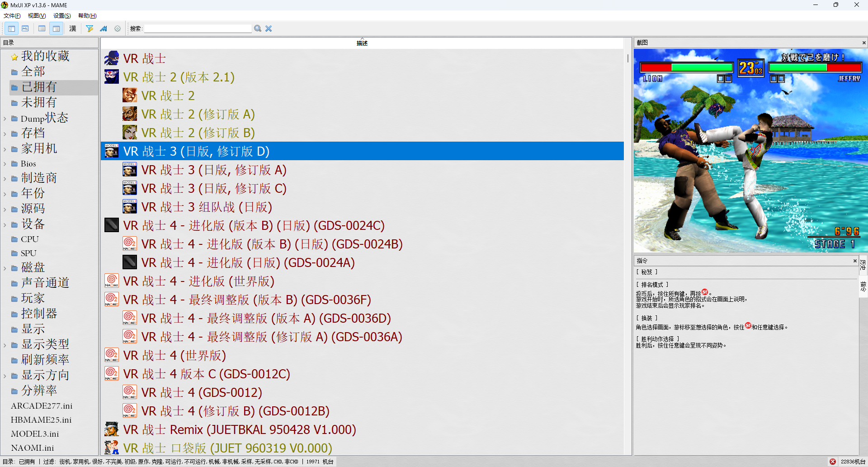The image size is (868, 467).
Task: Open the 视图(V) menu
Action: 37,15
